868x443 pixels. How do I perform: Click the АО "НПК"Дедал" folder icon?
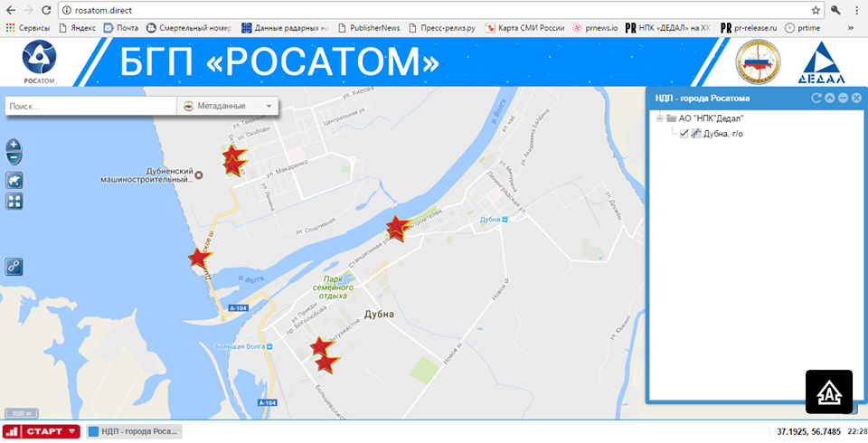point(672,118)
